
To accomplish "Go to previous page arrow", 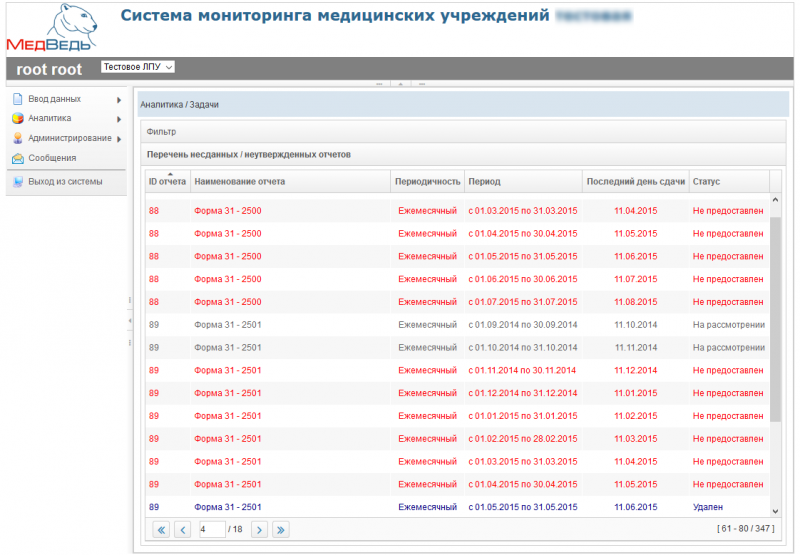I will 182,529.
